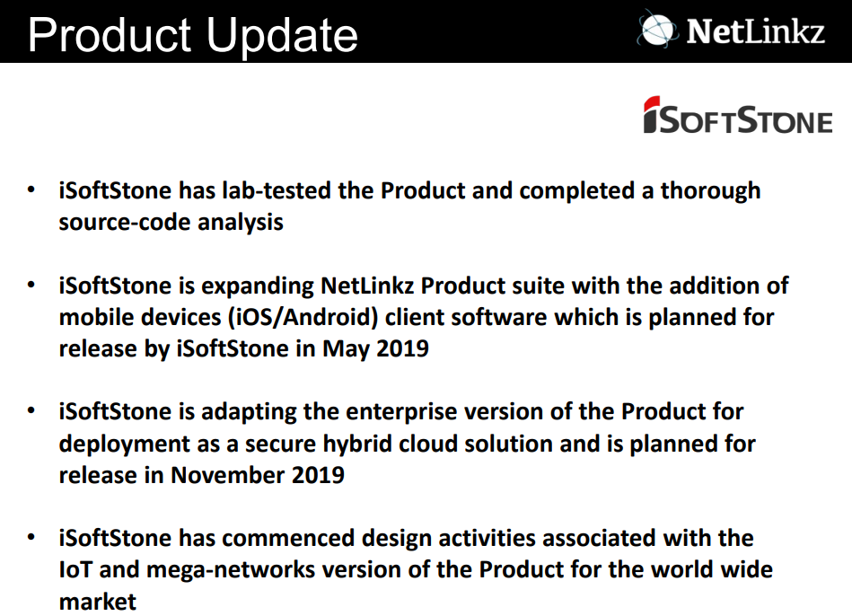Click the '(iOS/Android)' text
This screenshot has height=616, width=852.
tap(303, 317)
